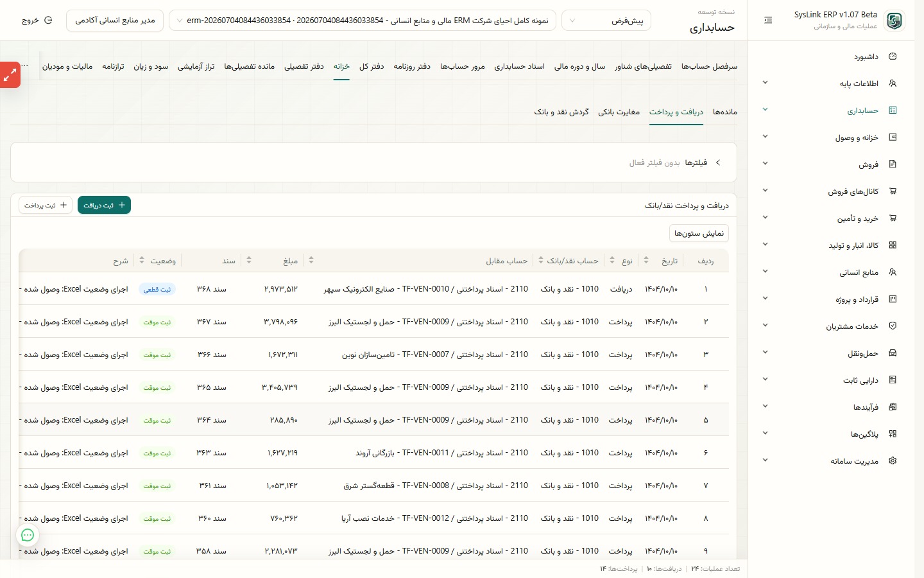
Task: Click the پلاگین‌ها plugin icon
Action: (893, 434)
